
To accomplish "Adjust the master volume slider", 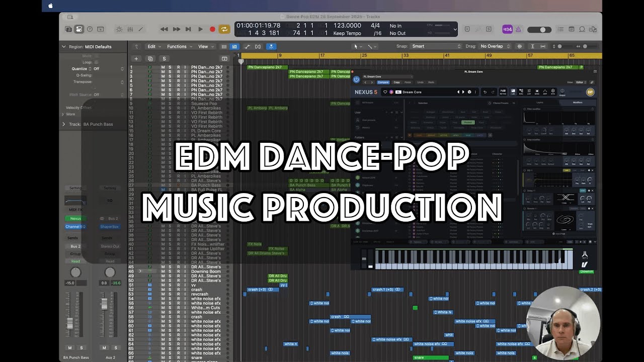I will click(x=539, y=30).
